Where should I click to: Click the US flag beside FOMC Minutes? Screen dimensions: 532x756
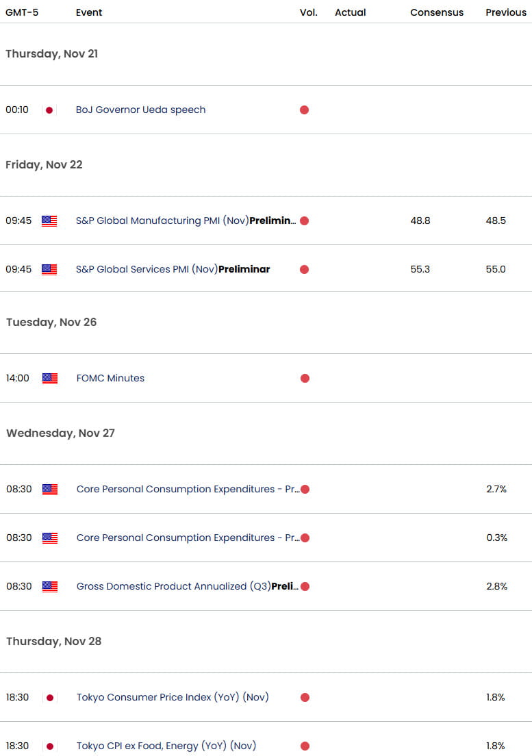coord(49,378)
